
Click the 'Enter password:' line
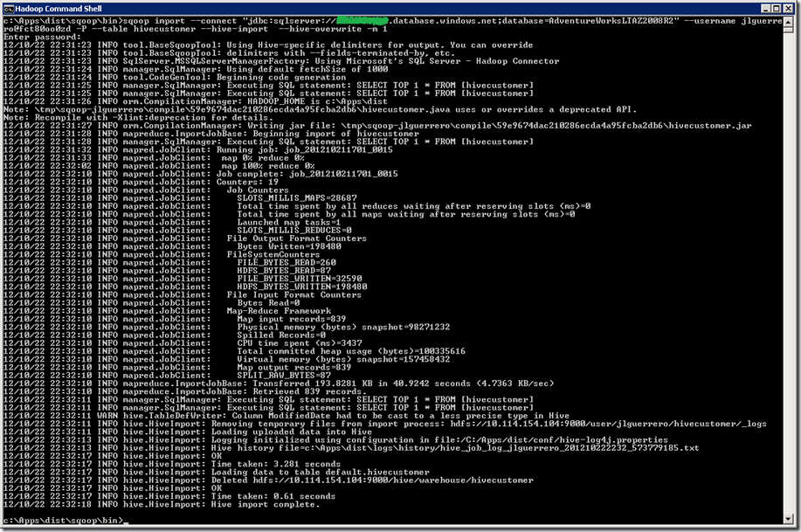[x=42, y=37]
